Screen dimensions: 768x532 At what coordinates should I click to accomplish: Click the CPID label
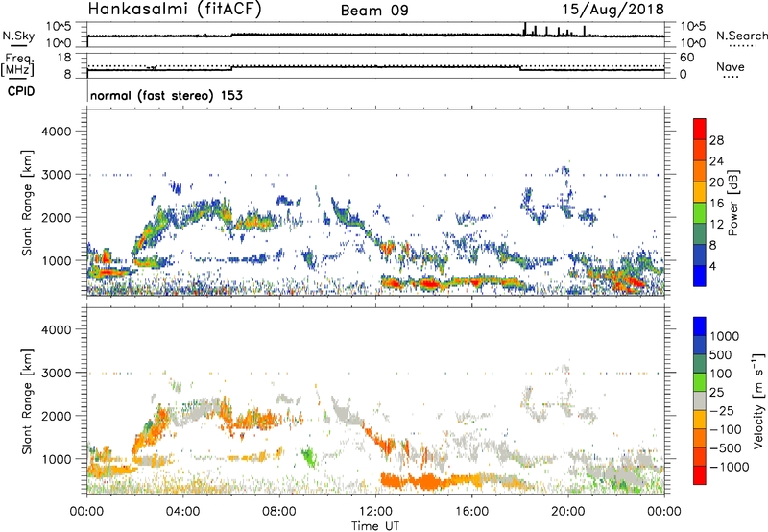click(x=21, y=91)
